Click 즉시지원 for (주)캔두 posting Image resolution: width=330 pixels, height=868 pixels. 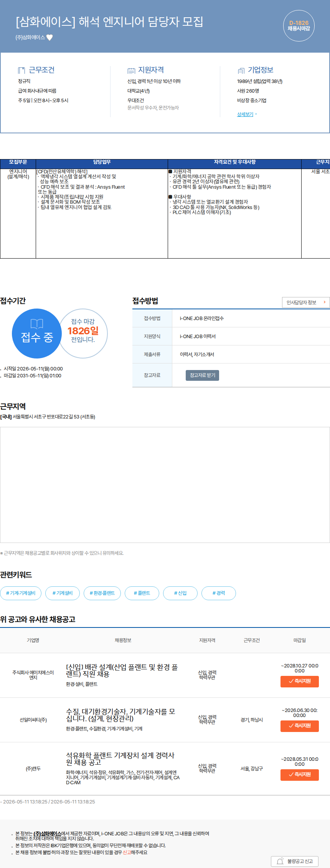click(300, 775)
